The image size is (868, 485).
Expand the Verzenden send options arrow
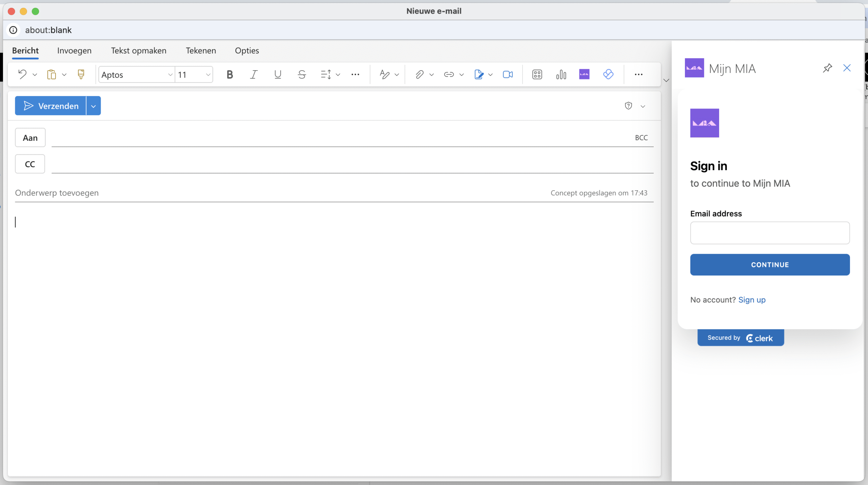(93, 106)
